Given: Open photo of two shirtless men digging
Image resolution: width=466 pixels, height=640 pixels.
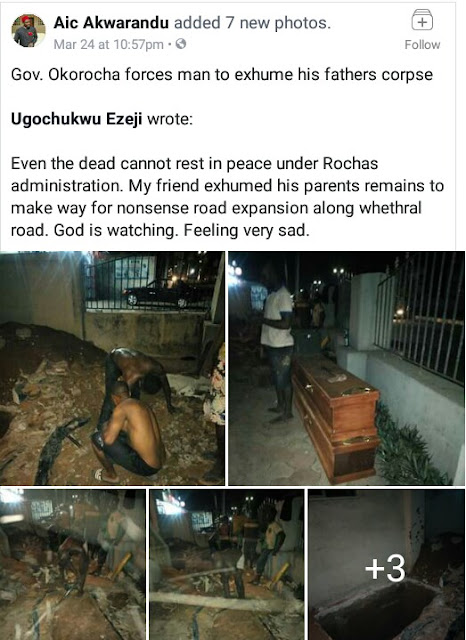Looking at the screenshot, I should [x=112, y=368].
